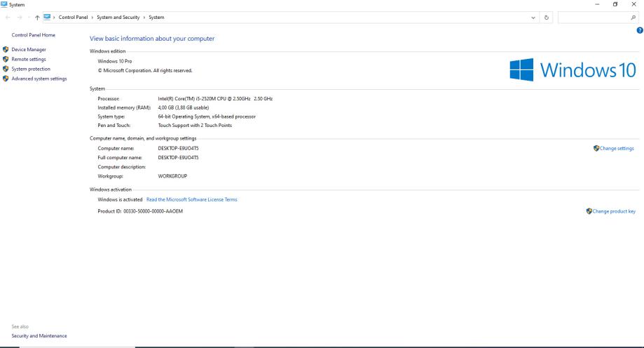The width and height of the screenshot is (644, 348).
Task: Open recent locations dropdown near forward arrow
Action: pos(29,18)
